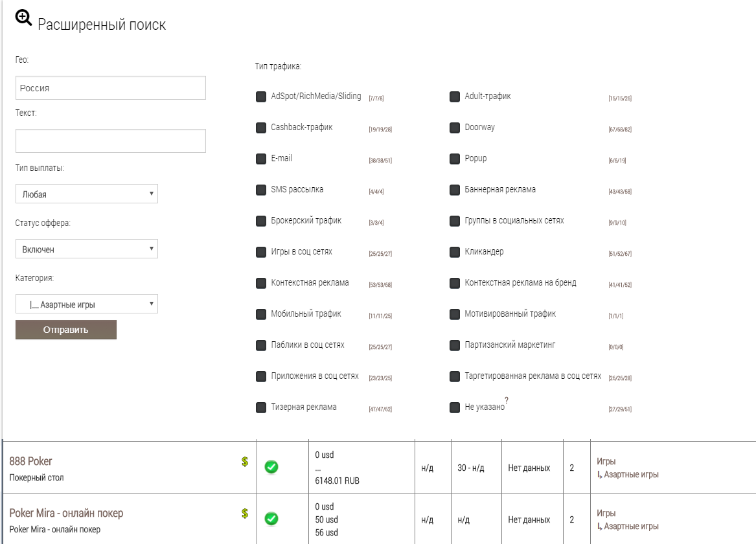Click Азартные игры category link in 888 Poker row
Screen dimensions: 756x544
point(631,475)
